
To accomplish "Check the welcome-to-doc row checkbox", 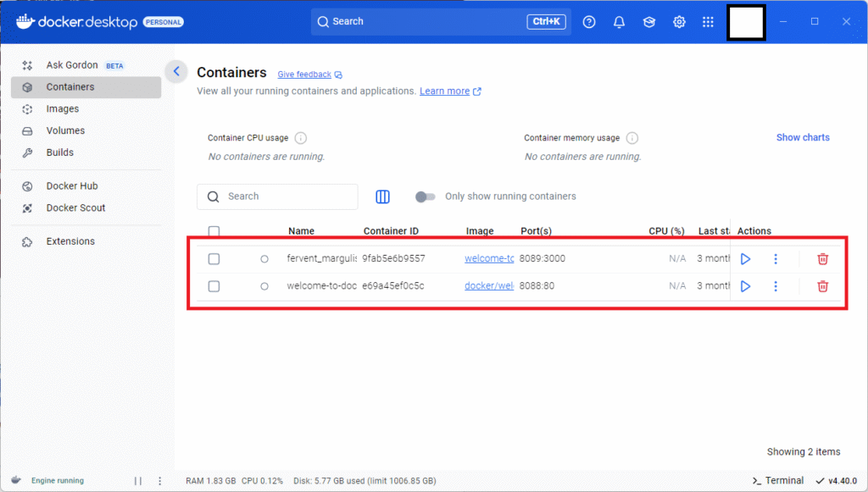I will pyautogui.click(x=214, y=286).
